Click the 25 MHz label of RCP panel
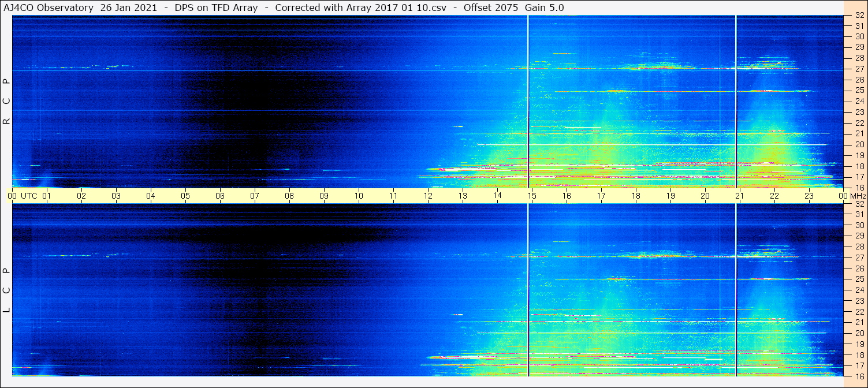 coord(859,91)
